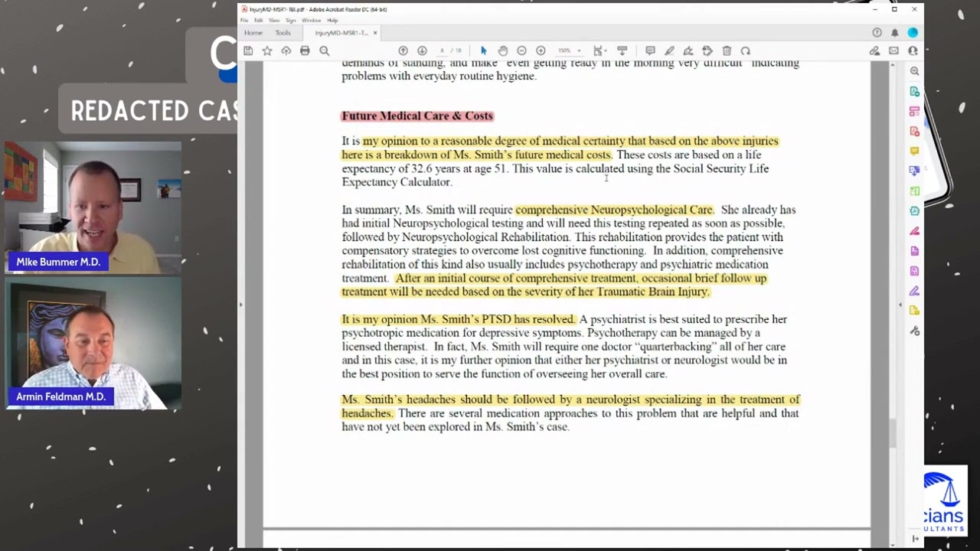This screenshot has height=551, width=980.
Task: Save the PDF file with the floppy icon
Action: click(248, 51)
